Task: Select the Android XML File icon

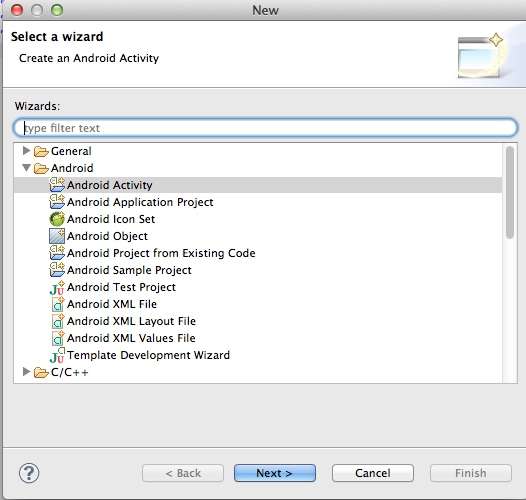Action: point(58,304)
